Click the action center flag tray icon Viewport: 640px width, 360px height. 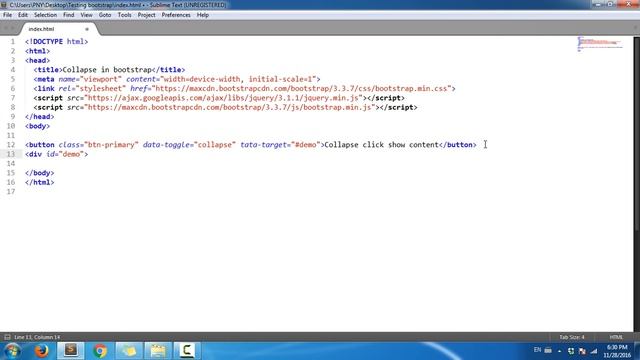tap(582, 351)
